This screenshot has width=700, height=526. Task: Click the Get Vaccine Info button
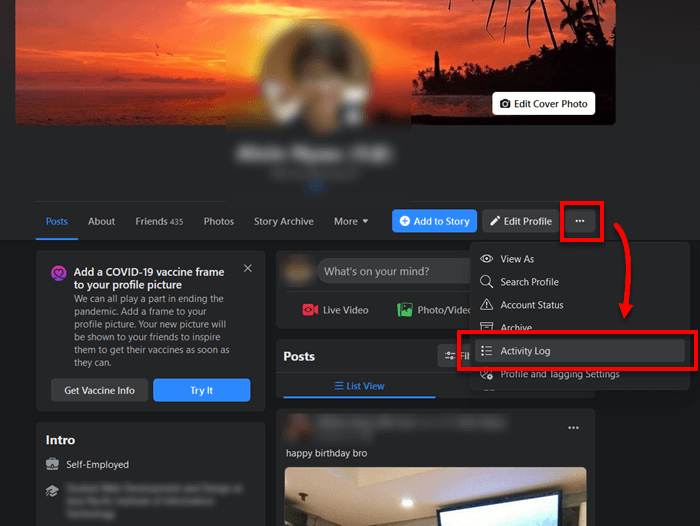[99, 390]
